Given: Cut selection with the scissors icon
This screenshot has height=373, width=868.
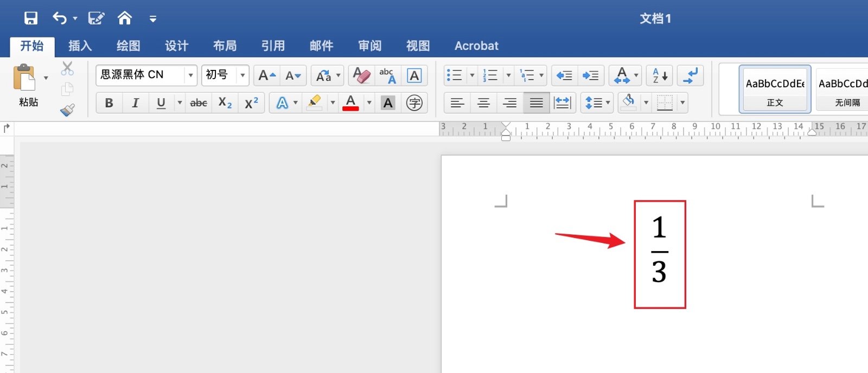Looking at the screenshot, I should coord(67,68).
